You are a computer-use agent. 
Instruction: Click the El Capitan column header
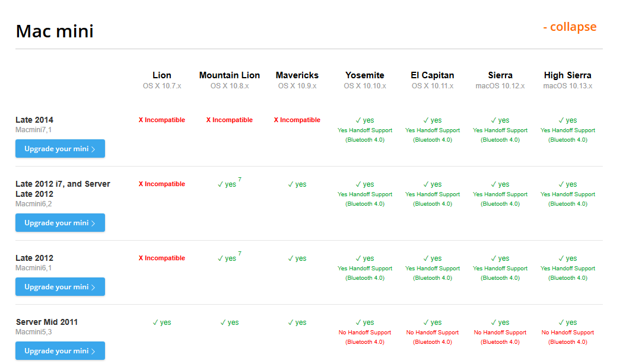(x=433, y=75)
